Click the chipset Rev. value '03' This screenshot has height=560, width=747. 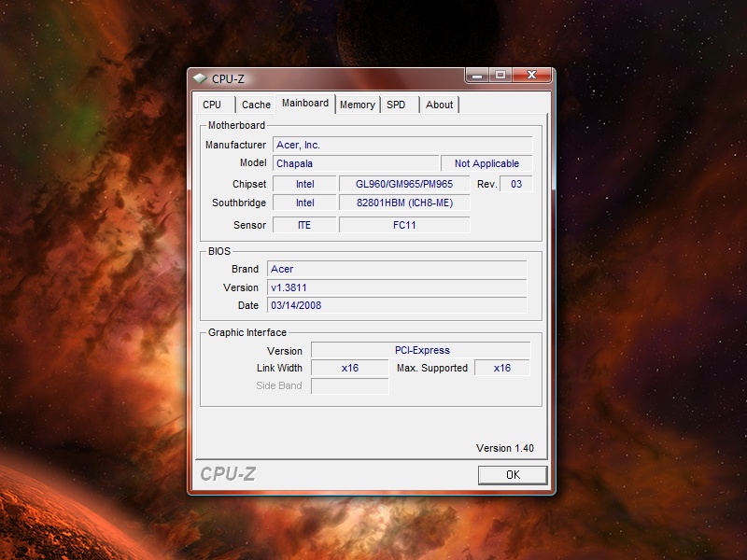pos(516,184)
